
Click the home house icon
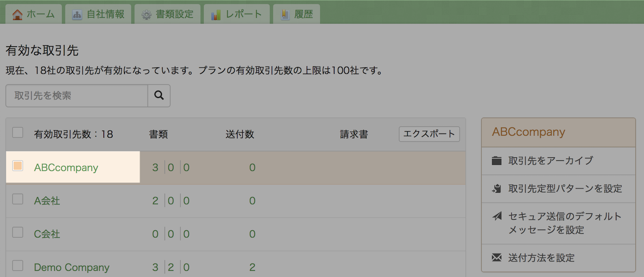click(17, 14)
